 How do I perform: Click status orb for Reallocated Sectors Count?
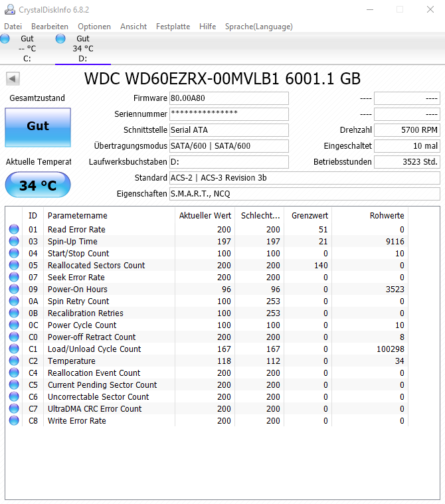pos(14,265)
